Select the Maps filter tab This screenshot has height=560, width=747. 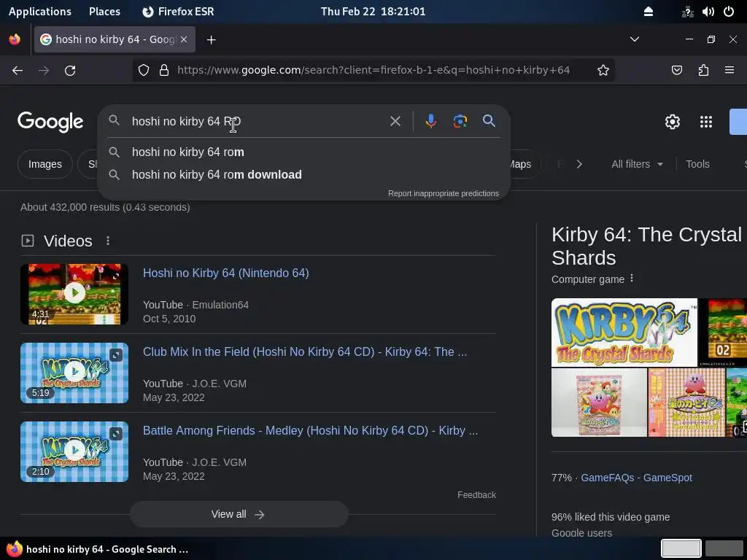[x=521, y=164]
